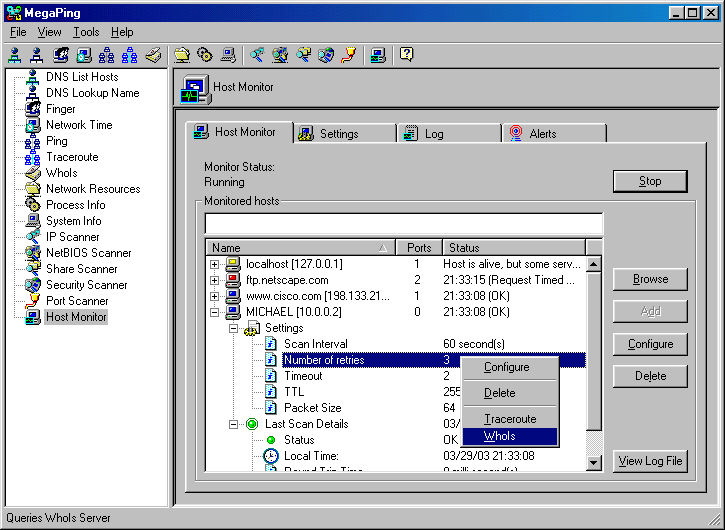Image resolution: width=725 pixels, height=530 pixels.
Task: Click the Browse button
Action: (650, 279)
